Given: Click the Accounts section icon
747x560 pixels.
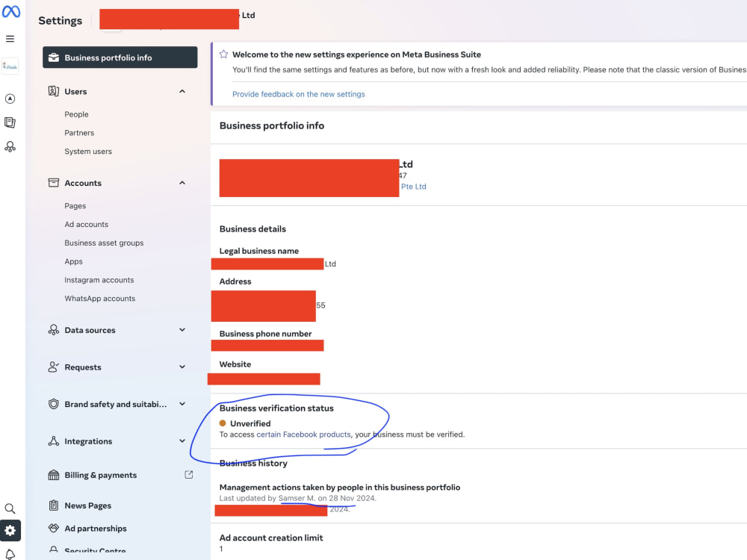Looking at the screenshot, I should point(54,183).
